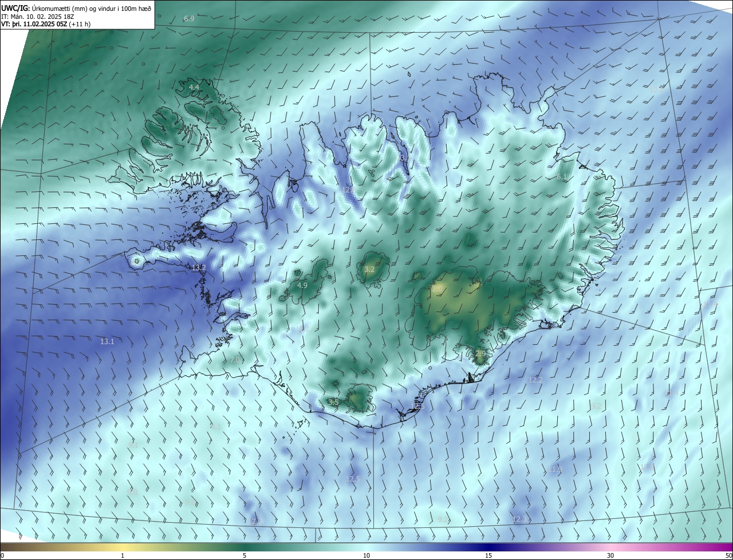Click the '6.1' value in east Iceland
The width and height of the screenshot is (733, 560).
(561, 177)
